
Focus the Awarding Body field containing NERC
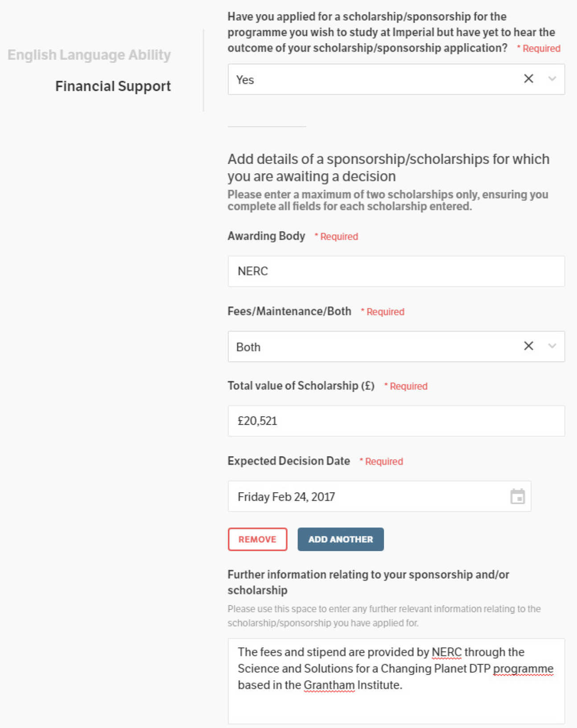[x=396, y=271]
